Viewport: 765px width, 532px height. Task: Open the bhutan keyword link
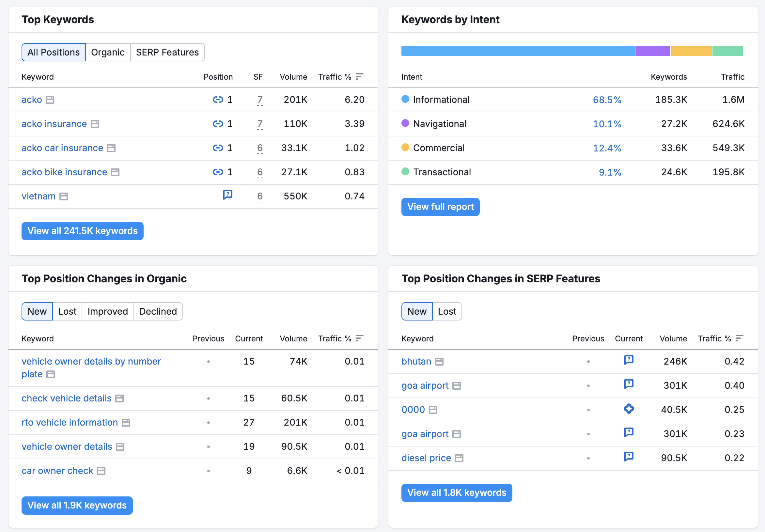(x=416, y=361)
